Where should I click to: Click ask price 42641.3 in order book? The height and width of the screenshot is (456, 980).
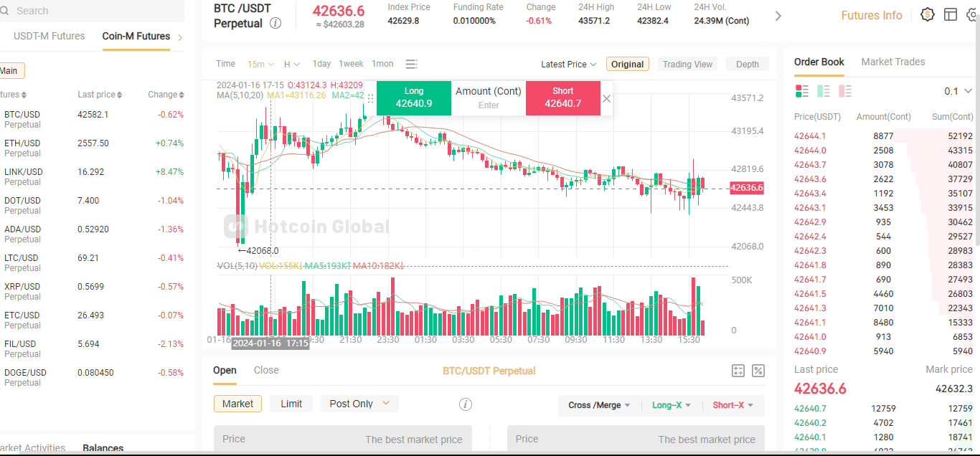[810, 308]
